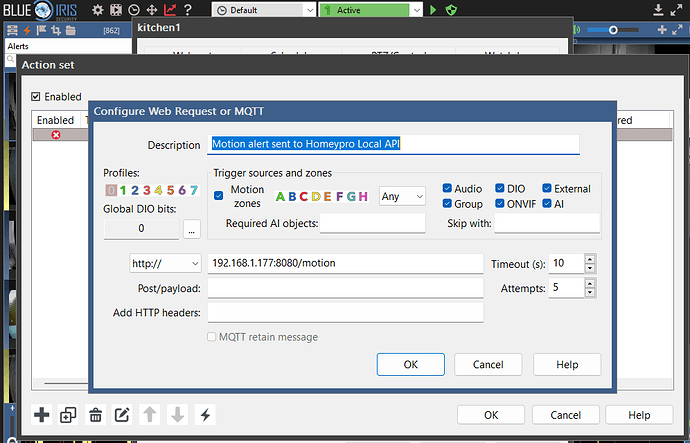690x443 pixels.
Task: Select profile 1 in Profiles
Action: [123, 190]
